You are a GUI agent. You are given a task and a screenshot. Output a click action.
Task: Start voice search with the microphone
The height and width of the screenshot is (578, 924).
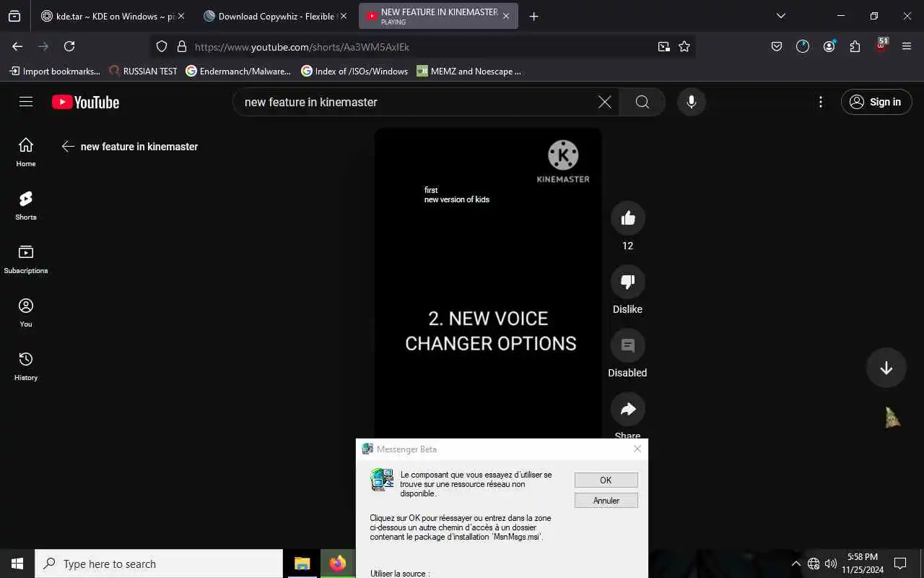coord(691,102)
